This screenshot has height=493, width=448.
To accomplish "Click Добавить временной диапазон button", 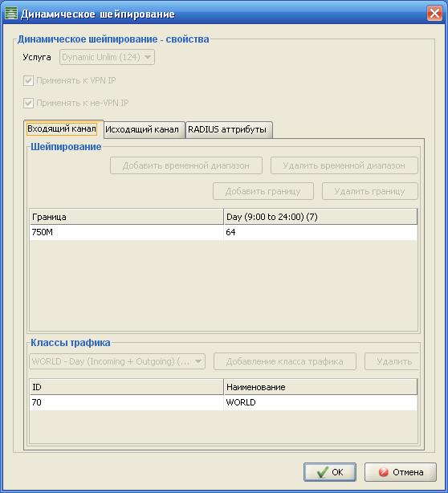I will click(x=186, y=165).
